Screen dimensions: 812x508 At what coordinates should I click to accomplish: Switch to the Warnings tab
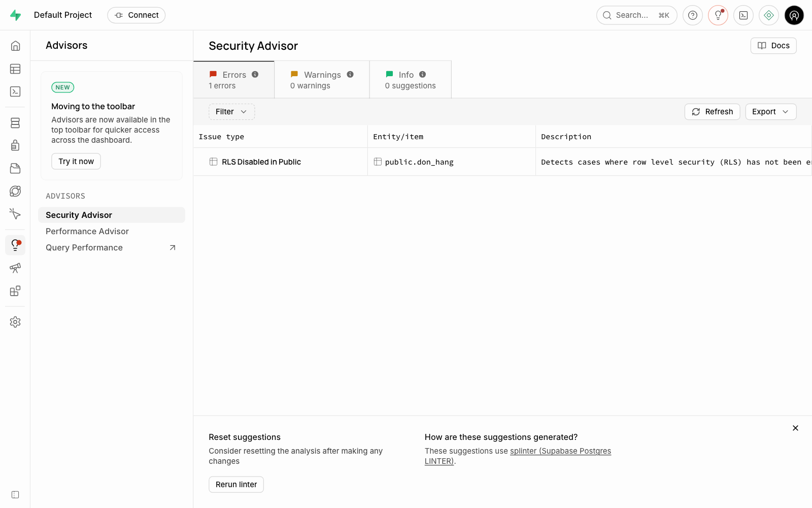(x=322, y=80)
